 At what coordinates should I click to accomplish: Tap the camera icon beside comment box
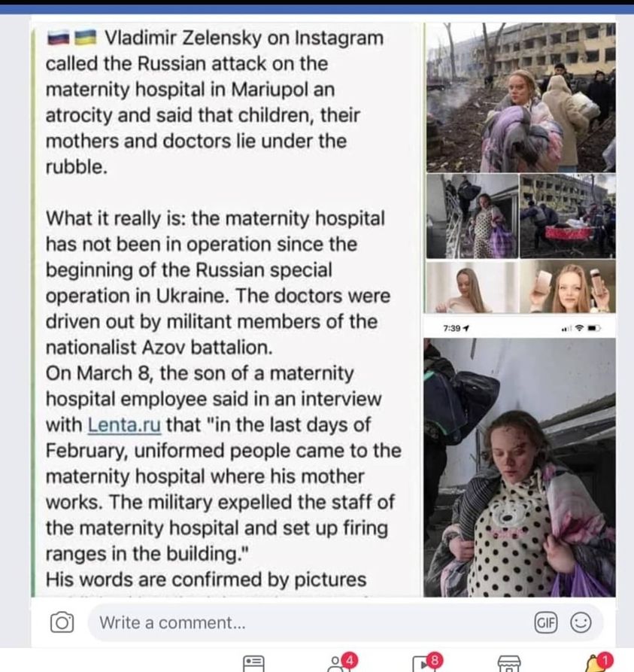[x=62, y=622]
